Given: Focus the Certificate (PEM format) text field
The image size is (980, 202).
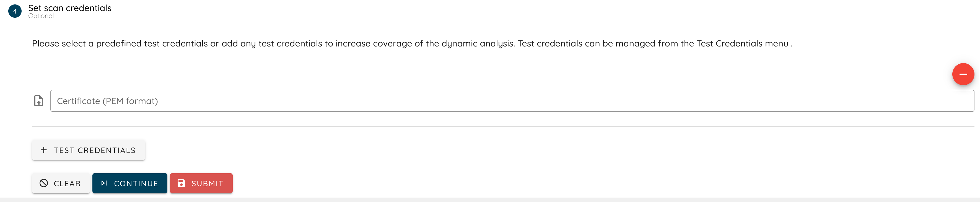Looking at the screenshot, I should (512, 101).
